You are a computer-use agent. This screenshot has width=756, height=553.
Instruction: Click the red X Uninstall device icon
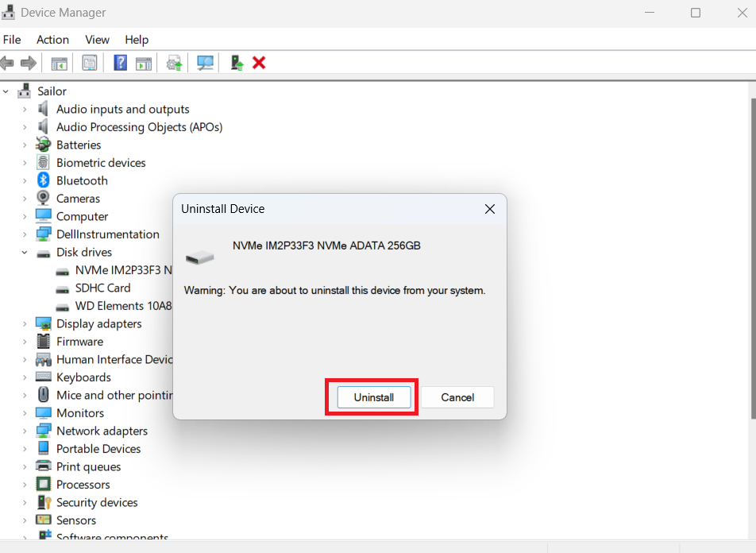[x=259, y=63]
